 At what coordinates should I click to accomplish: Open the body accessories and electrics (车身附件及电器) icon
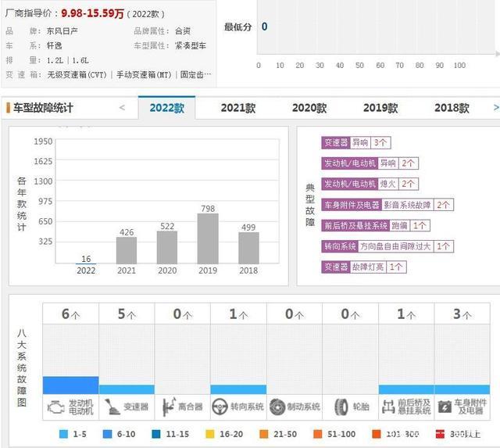tap(445, 407)
